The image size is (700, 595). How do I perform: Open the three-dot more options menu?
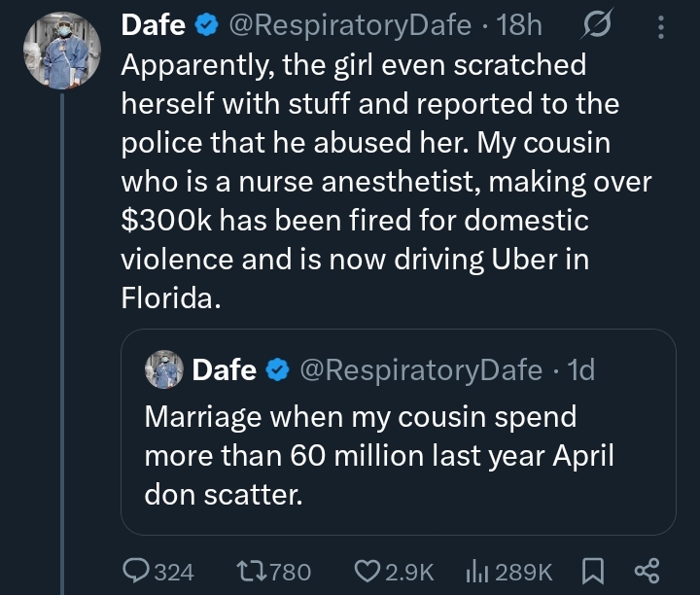[x=661, y=26]
